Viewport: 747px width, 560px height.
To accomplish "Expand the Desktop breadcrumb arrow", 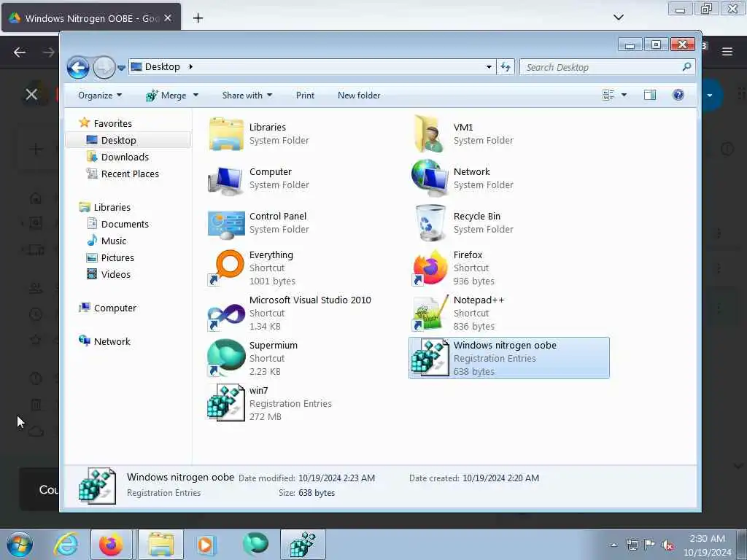I will (190, 66).
